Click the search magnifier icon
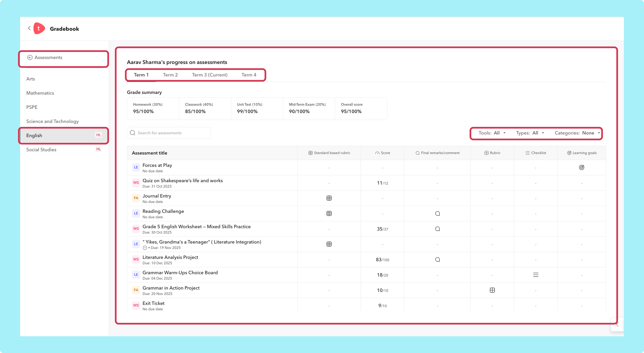Viewport: 644px width, 353px height. (132, 133)
